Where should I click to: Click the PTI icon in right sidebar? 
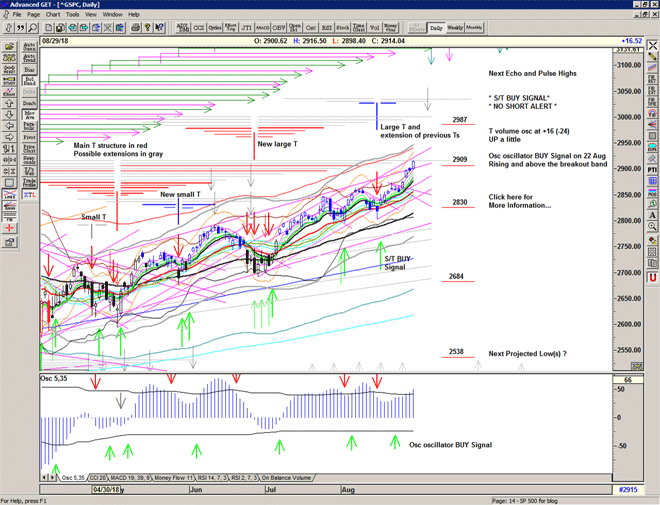652,170
